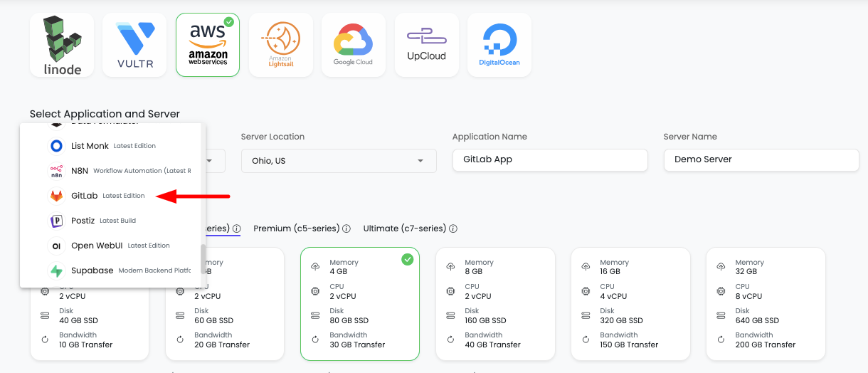Viewport: 868px width, 373px height.
Task: Click the Server Name input field
Action: pos(761,160)
